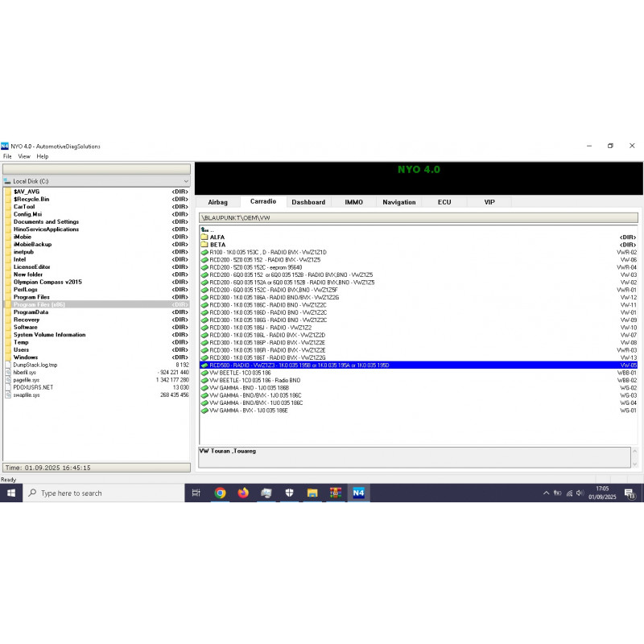Screen dimensions: 644x644
Task: Select the green chip icon for RCD500 RADIO entry
Action: [x=204, y=365]
